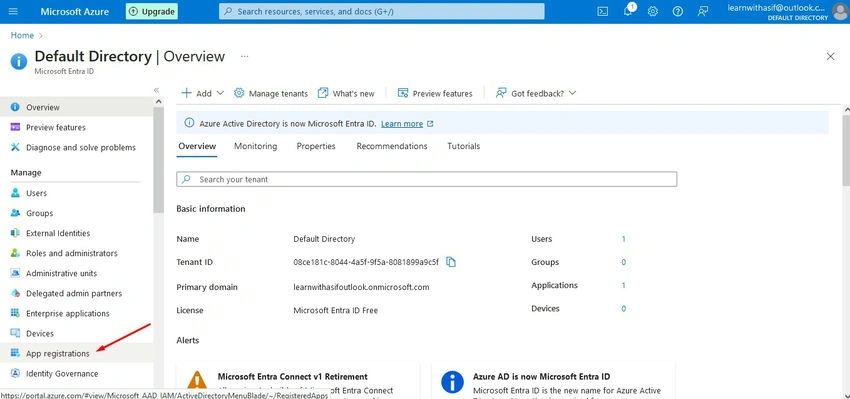
Task: Open portal settings gear
Action: pos(653,11)
